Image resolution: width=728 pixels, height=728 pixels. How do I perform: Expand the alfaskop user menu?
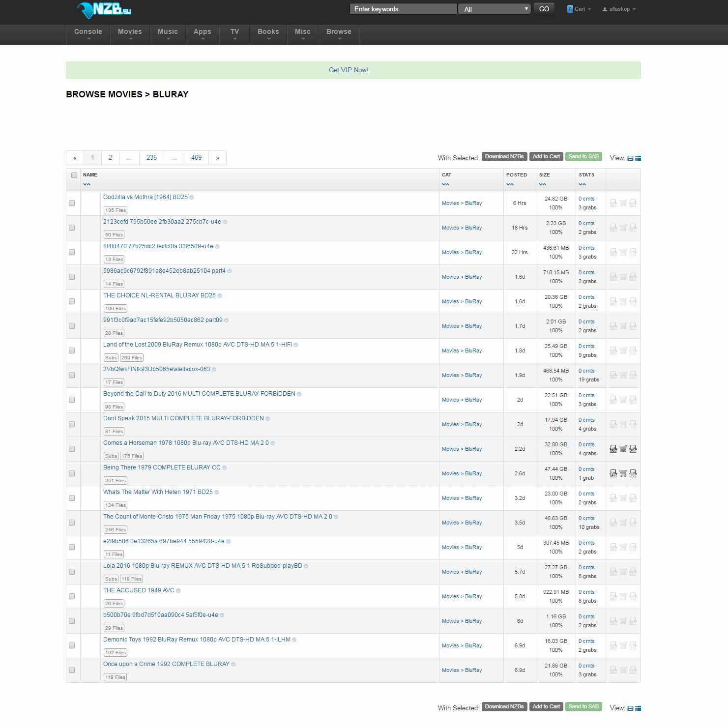[619, 9]
